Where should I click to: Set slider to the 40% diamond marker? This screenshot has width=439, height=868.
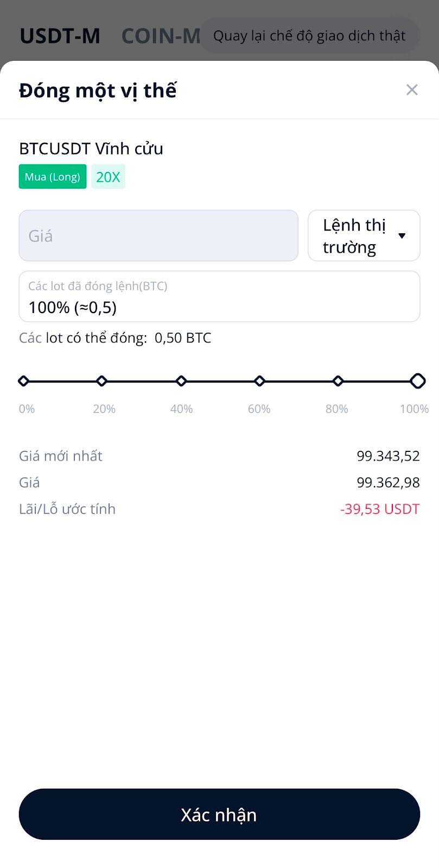pyautogui.click(x=181, y=381)
